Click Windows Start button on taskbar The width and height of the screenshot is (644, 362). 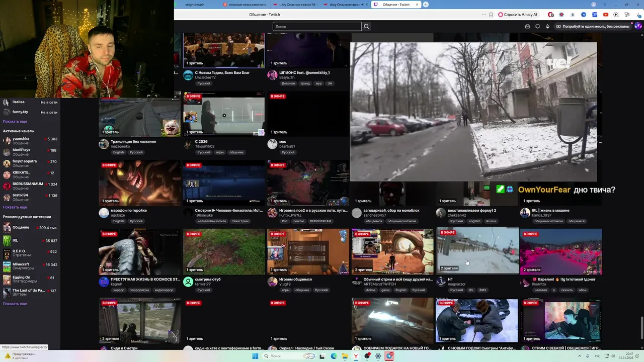click(x=255, y=356)
